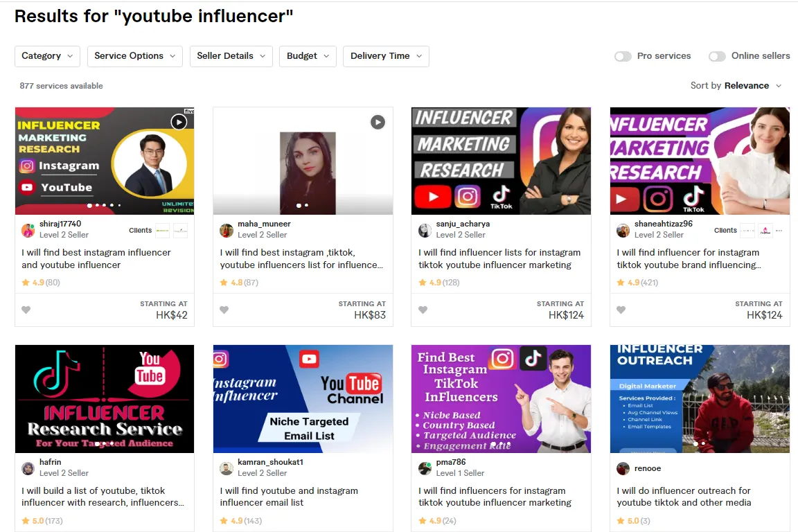Click rating 5.0 (3) on renooe gig
Viewport: 798px width, 532px height.
[x=633, y=521]
